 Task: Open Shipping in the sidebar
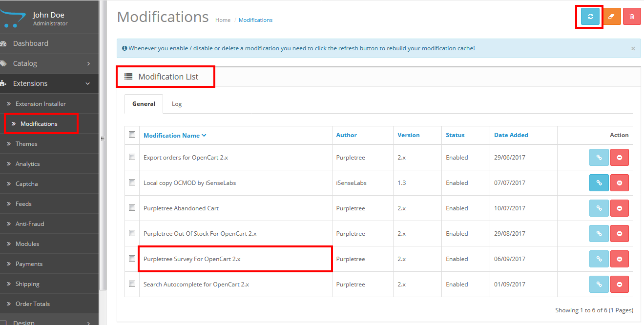[49, 284]
